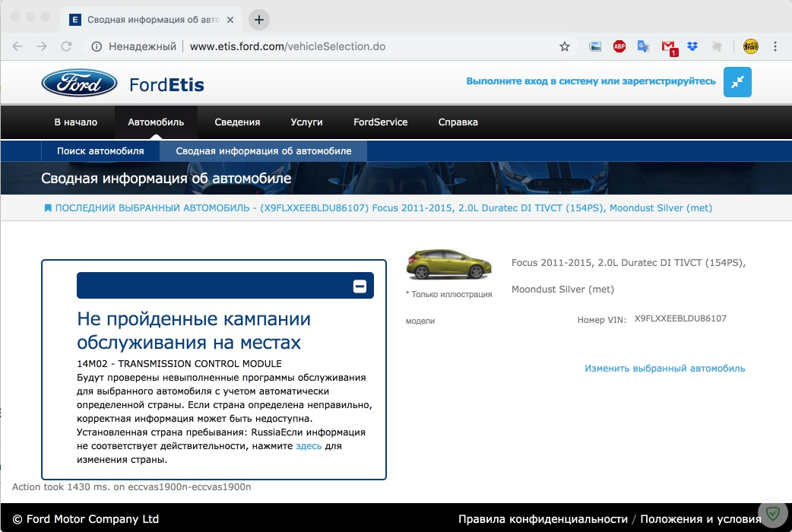This screenshot has height=532, width=792.
Task: Click the green Focus car illustration
Action: click(448, 264)
